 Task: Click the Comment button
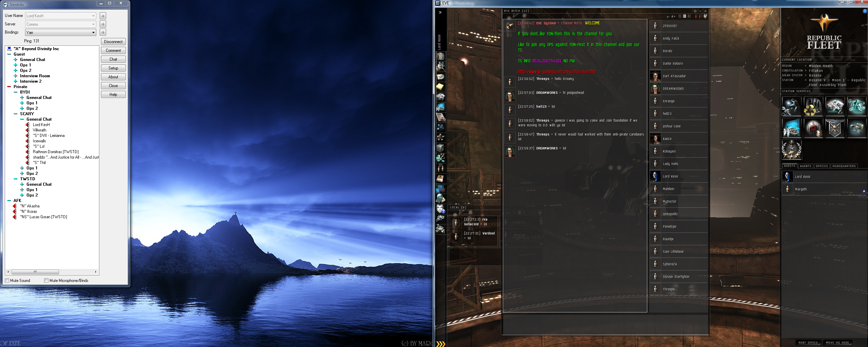tap(113, 50)
